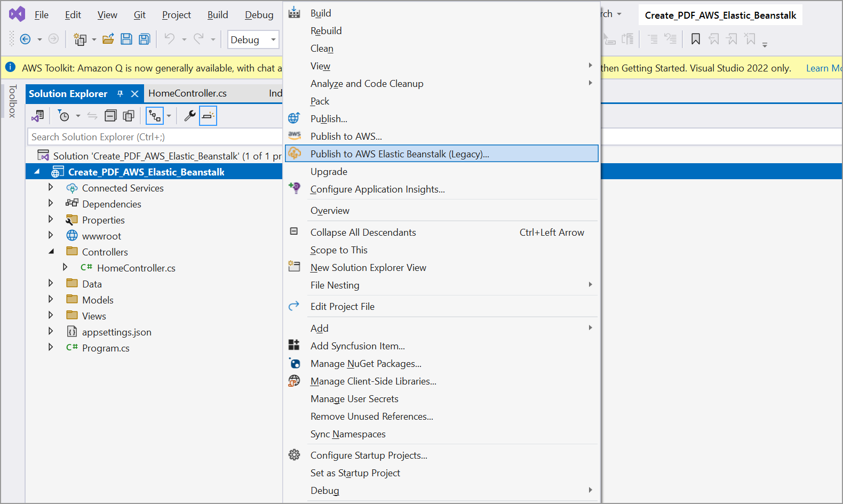This screenshot has height=504, width=843.
Task: Select the Data folder
Action: (x=92, y=284)
